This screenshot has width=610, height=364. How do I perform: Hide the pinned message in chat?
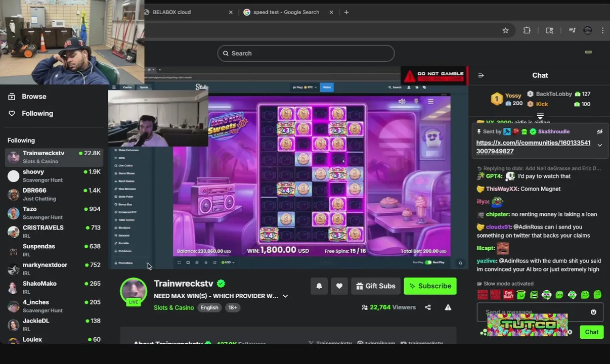[x=599, y=131]
